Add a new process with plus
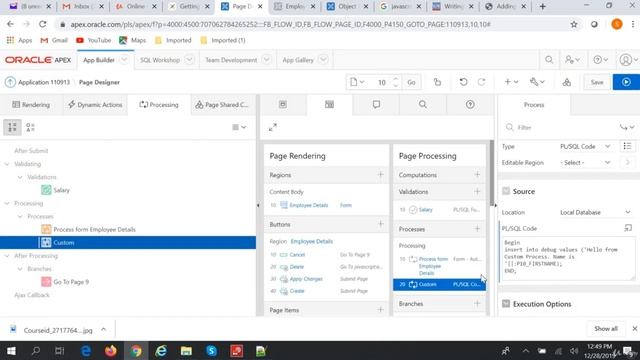 coord(477,229)
